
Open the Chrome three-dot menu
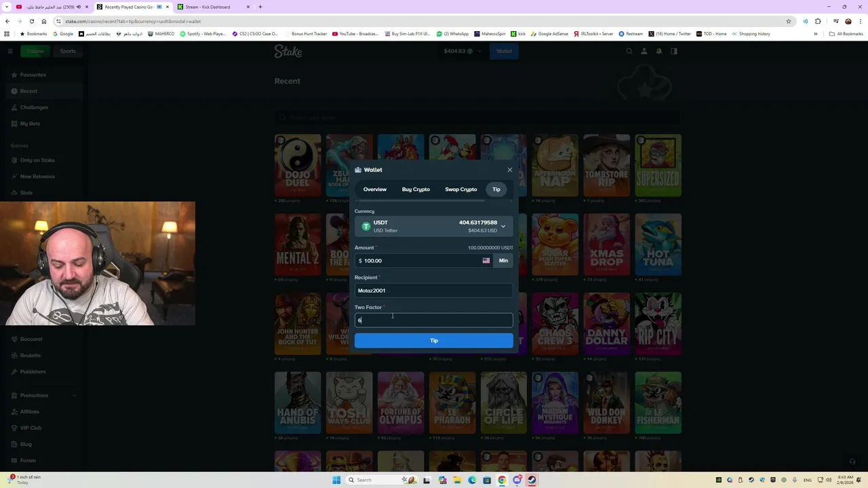pyautogui.click(x=861, y=21)
